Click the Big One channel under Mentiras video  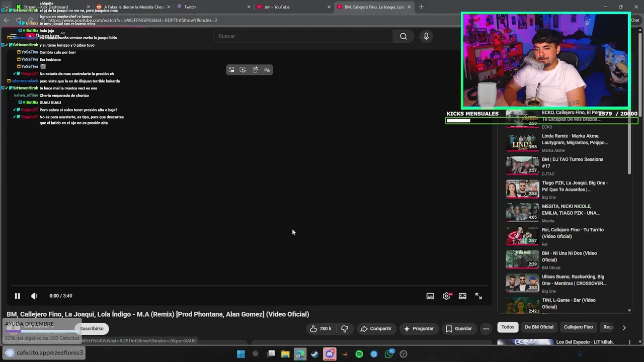(549, 292)
